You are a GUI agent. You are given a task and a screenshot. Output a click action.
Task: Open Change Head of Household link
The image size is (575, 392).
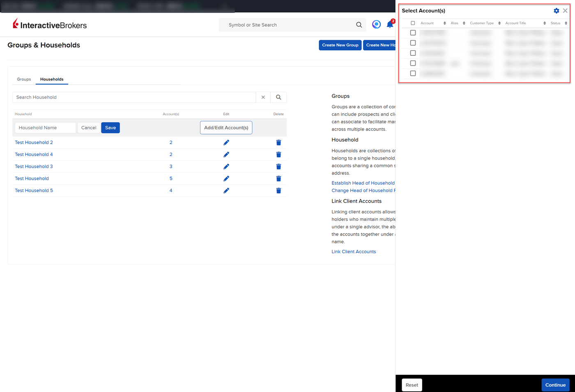(x=363, y=190)
